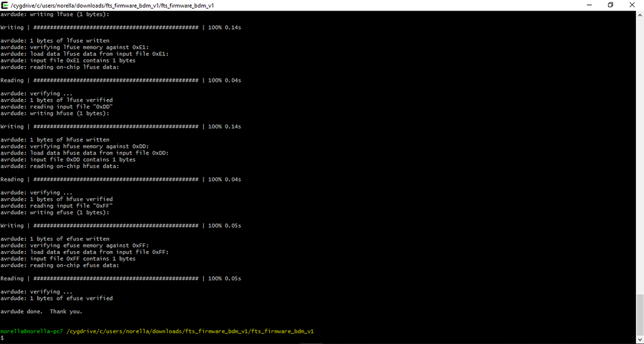Click 'input file 0xDD contains 1 bytes' line
644x344 pixels.
pos(68,160)
